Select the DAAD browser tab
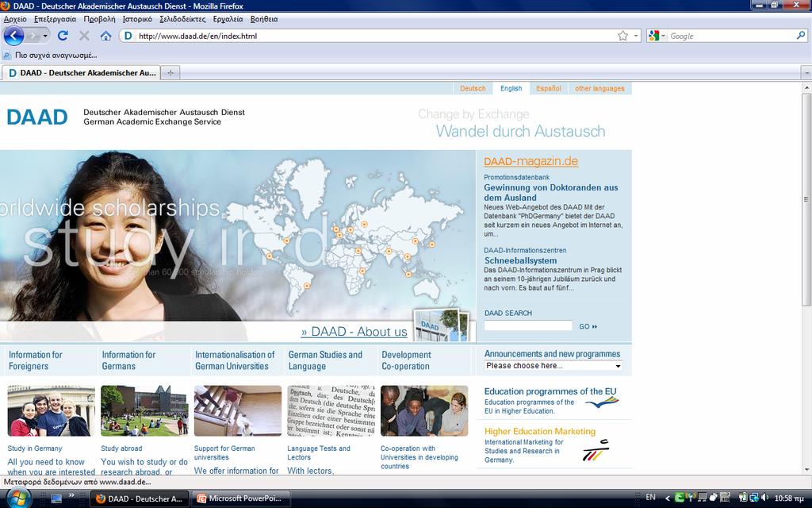The width and height of the screenshot is (812, 508). click(x=82, y=73)
